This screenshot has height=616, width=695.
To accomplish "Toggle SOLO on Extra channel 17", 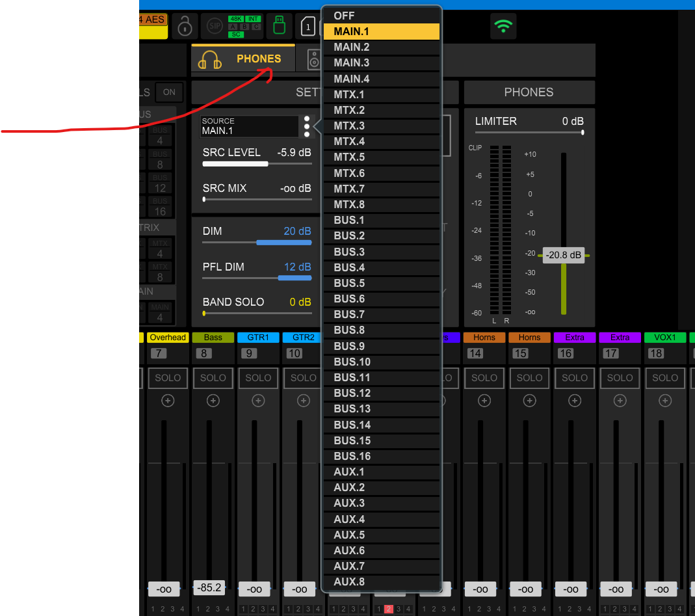I will click(620, 378).
